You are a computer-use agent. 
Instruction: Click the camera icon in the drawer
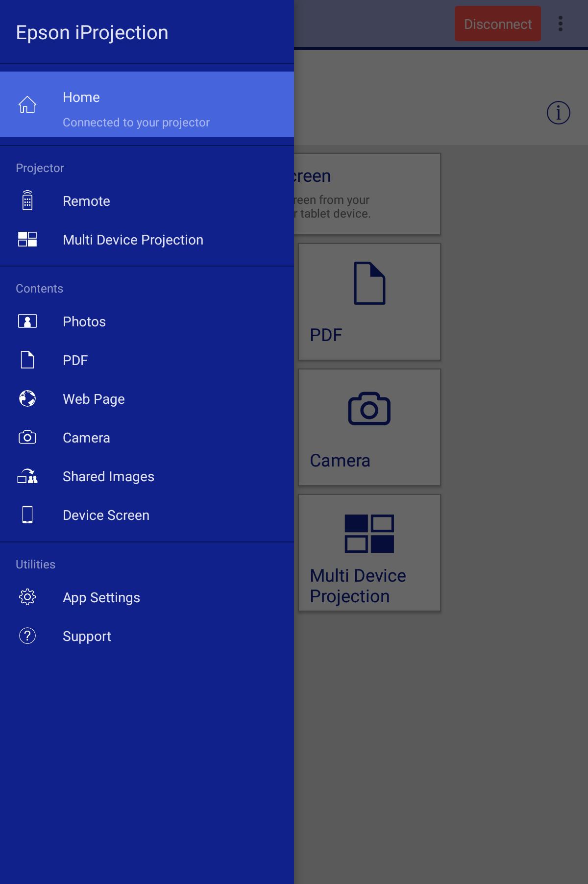click(27, 437)
